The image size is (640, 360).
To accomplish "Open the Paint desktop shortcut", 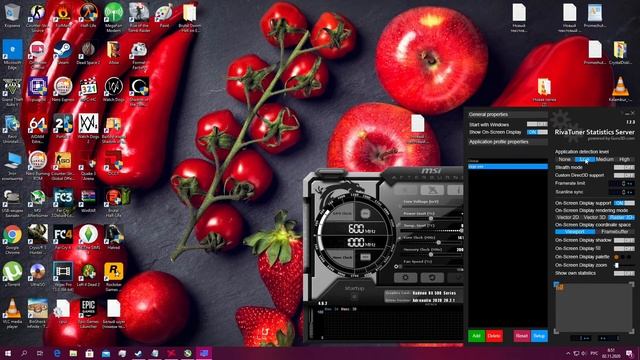I will [164, 16].
